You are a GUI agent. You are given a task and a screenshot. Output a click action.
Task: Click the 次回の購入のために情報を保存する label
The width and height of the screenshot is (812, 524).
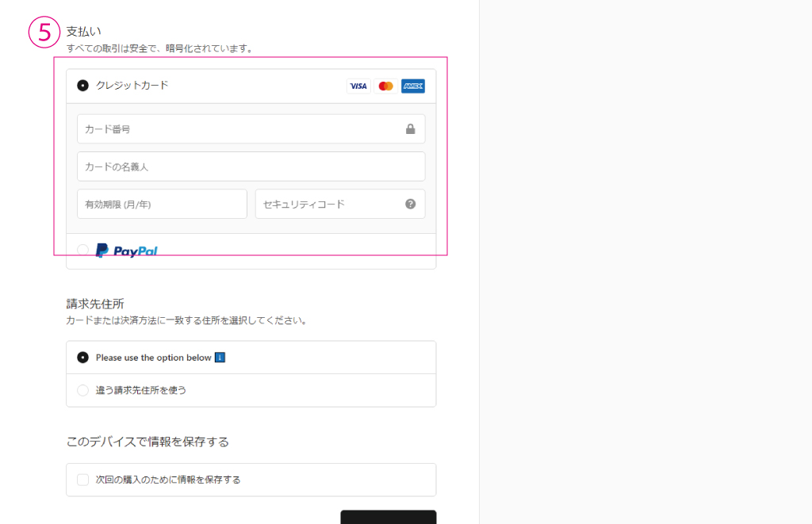[168, 480]
